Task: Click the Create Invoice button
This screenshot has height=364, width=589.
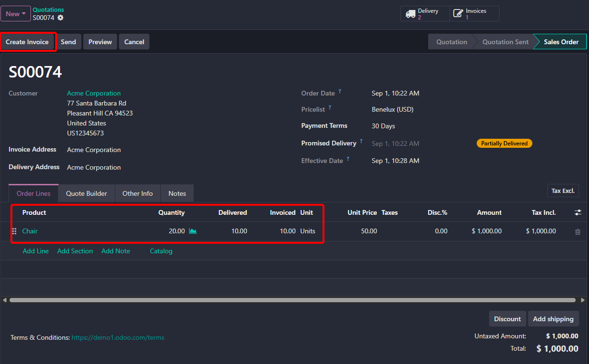Action: pyautogui.click(x=27, y=42)
